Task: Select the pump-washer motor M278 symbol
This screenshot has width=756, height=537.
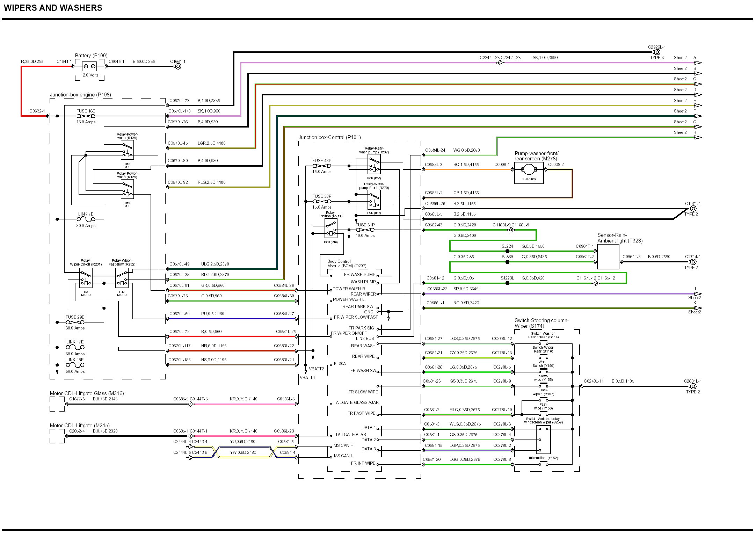Action: click(x=529, y=170)
